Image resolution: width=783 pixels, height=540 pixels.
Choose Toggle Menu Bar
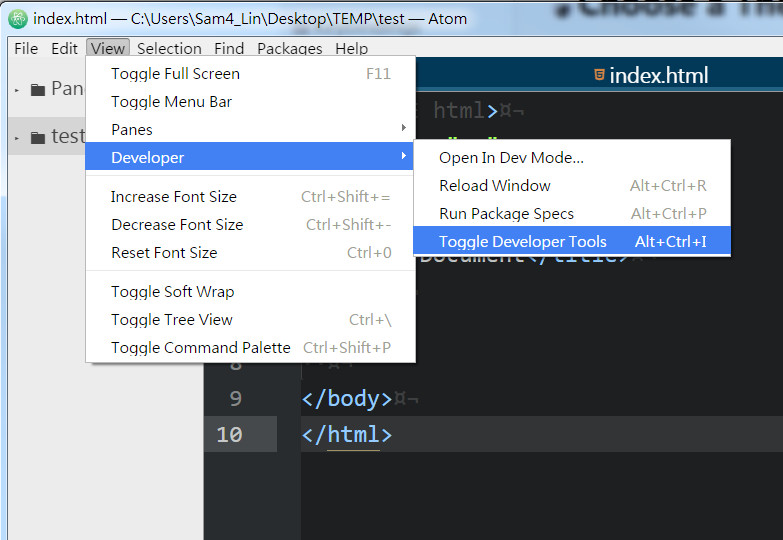[251, 102]
